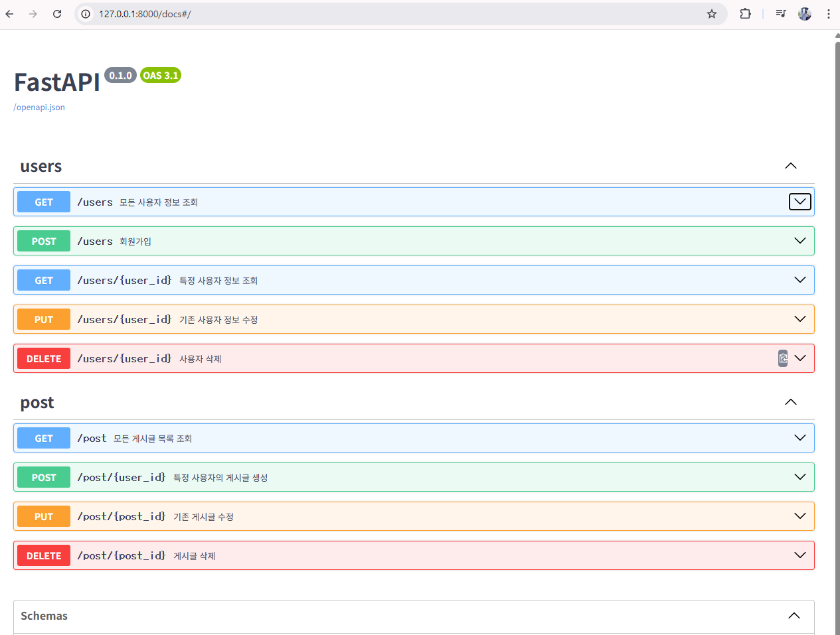Click the DELETE badge of /post/{post_id}
840x635 pixels.
[x=44, y=555]
